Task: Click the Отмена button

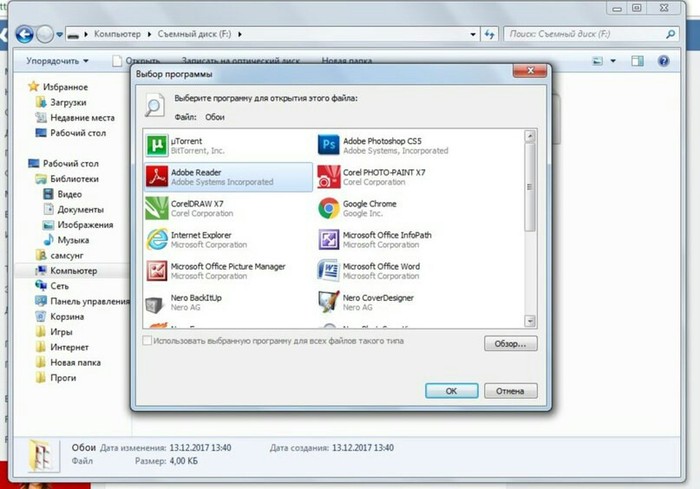Action: point(510,391)
